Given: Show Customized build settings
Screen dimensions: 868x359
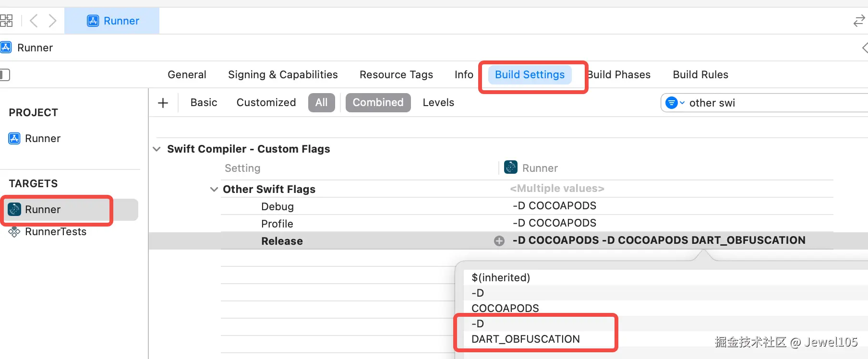Looking at the screenshot, I should click(x=266, y=103).
